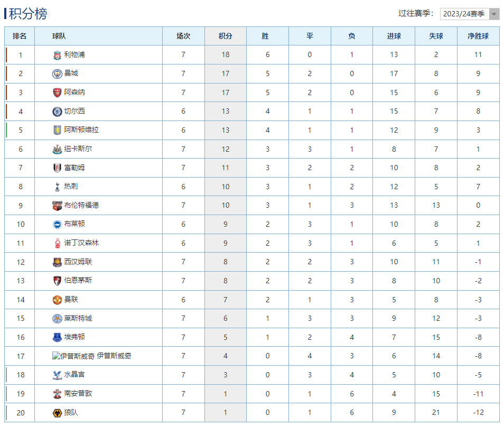This screenshot has width=504, height=426.
Task: Click the Newcastle club crest icon
Action: tap(57, 149)
